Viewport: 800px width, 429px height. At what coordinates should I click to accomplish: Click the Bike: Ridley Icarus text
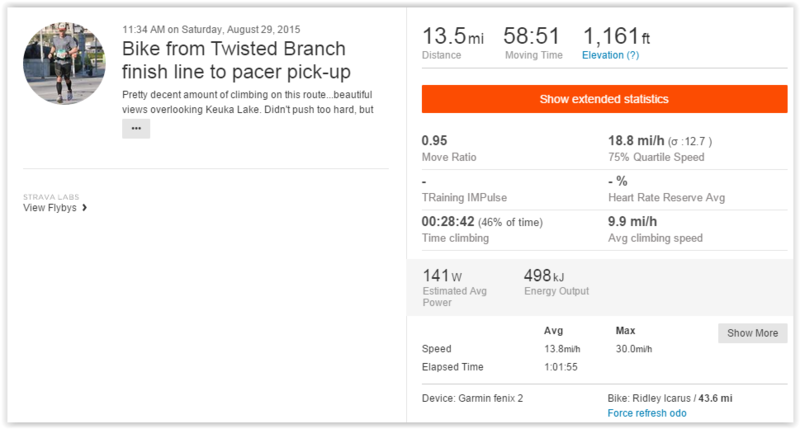[668, 398]
